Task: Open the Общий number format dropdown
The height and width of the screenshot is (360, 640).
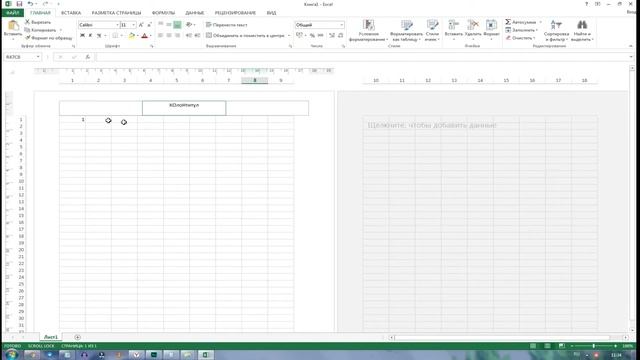Action: pyautogui.click(x=342, y=25)
